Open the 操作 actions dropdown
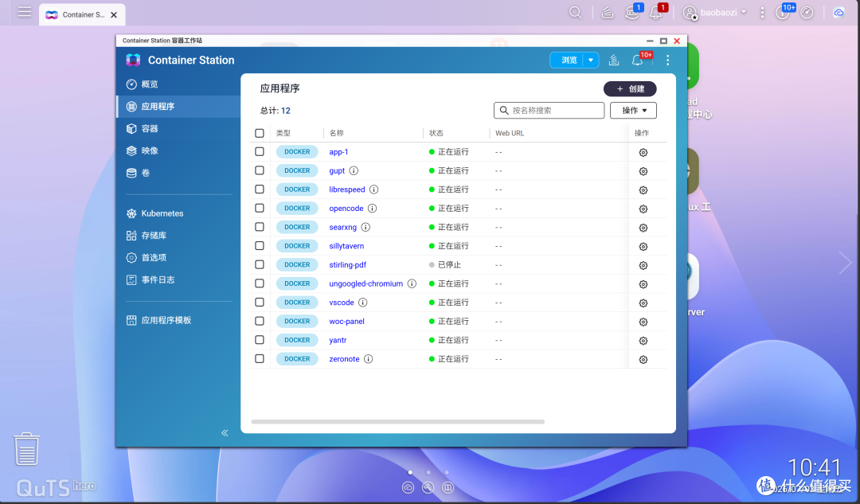Screen dimensions: 860x504 [634, 110]
